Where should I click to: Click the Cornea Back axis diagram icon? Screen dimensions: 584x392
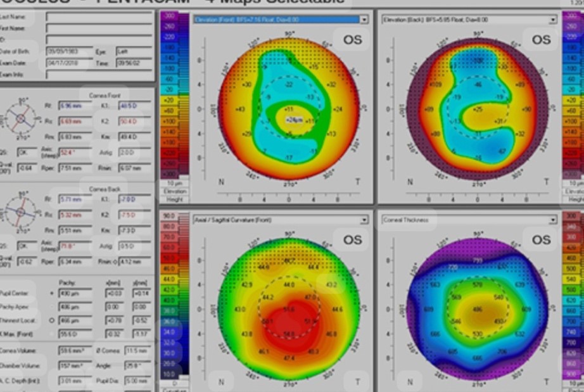[x=20, y=212]
